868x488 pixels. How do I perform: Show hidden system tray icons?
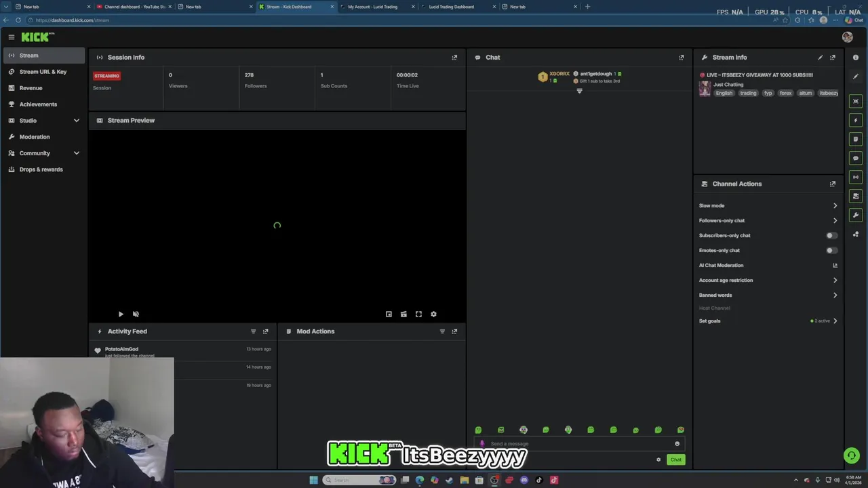coord(796,480)
